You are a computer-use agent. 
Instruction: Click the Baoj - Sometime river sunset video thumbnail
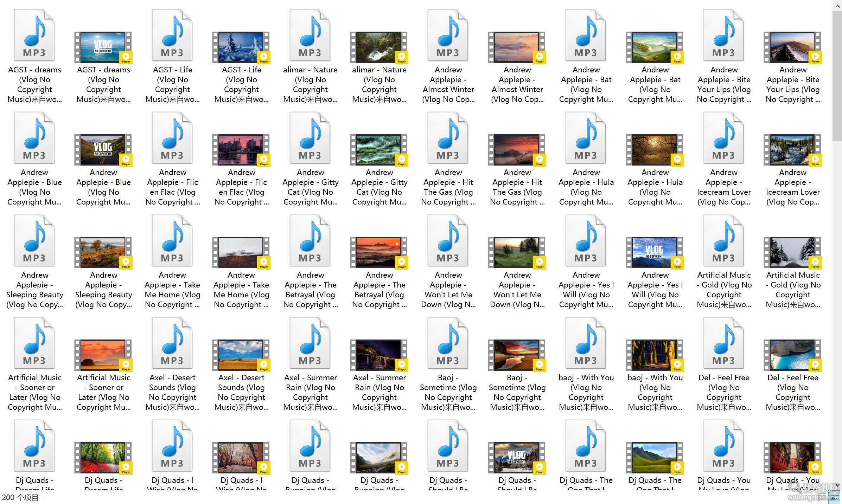pos(517,355)
